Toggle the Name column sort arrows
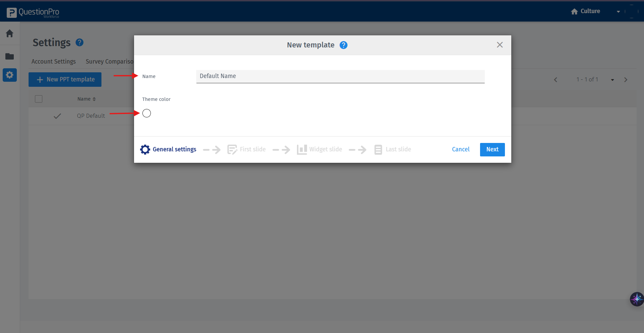This screenshot has width=644, height=333. coord(94,99)
